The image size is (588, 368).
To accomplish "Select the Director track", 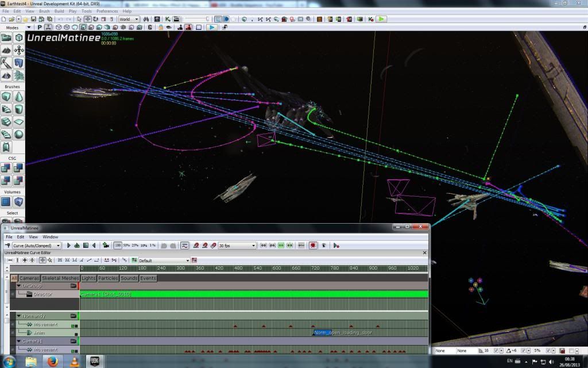I will (42, 294).
